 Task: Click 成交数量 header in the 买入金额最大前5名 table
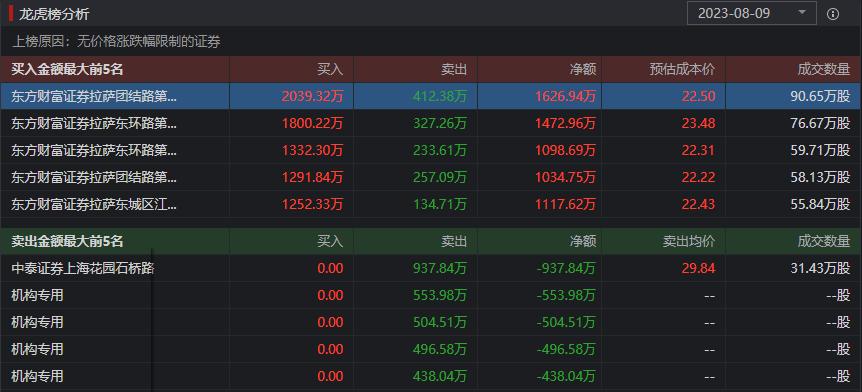[824, 69]
